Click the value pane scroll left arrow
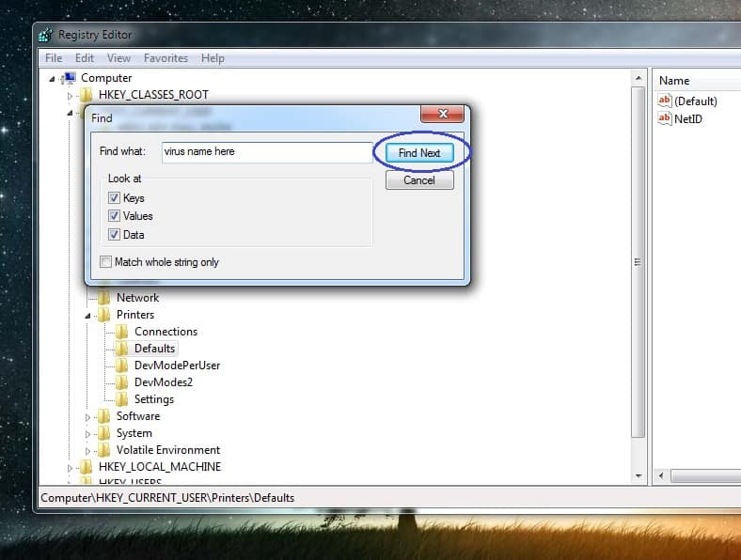The width and height of the screenshot is (741, 560). click(x=661, y=475)
